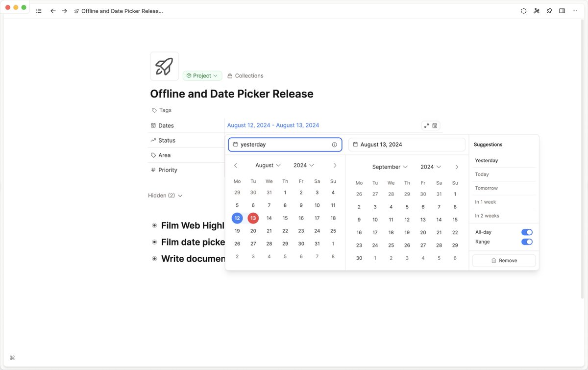Toggle the Range switch
Image resolution: width=588 pixels, height=370 pixels.
(527, 242)
